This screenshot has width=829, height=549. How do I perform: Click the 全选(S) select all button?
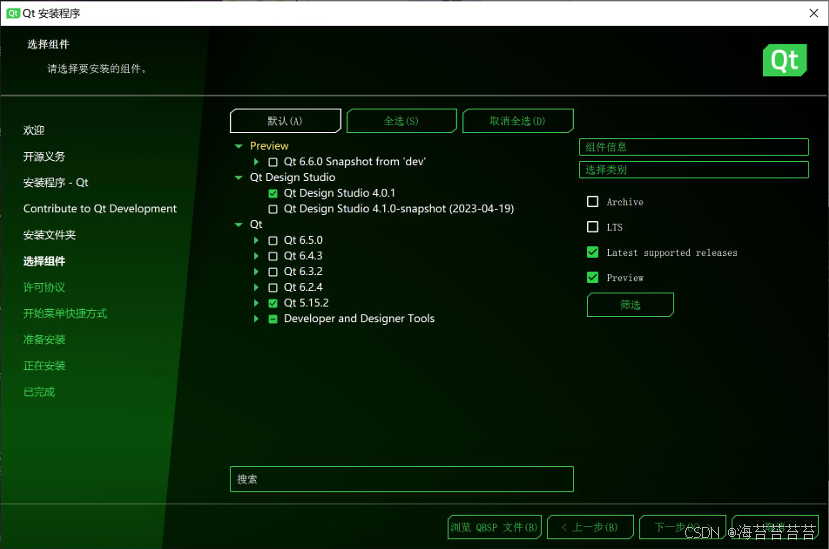[401, 121]
